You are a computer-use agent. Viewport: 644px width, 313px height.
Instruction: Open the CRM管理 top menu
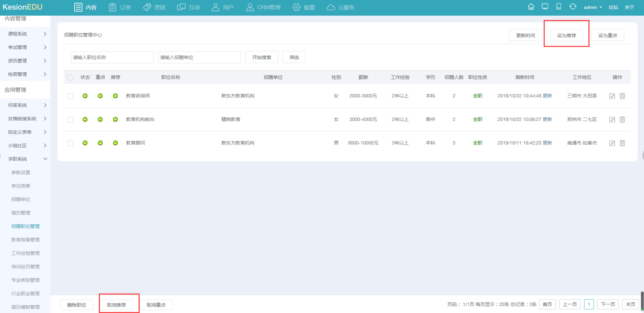coord(263,7)
